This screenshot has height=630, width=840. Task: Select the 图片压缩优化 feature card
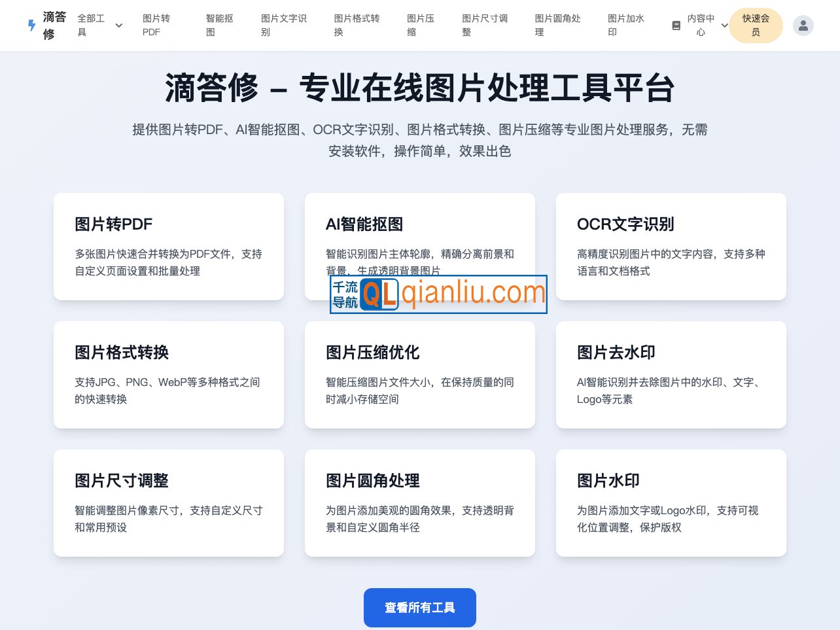(420, 375)
